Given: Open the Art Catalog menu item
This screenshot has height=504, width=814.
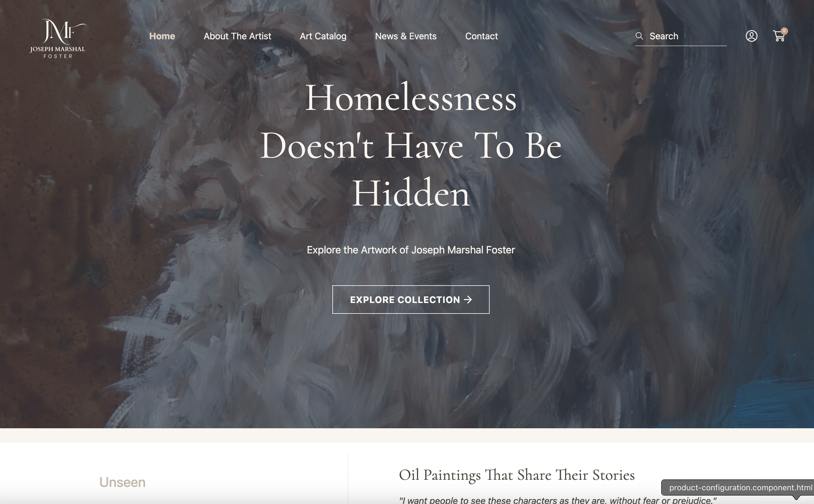Looking at the screenshot, I should point(323,36).
